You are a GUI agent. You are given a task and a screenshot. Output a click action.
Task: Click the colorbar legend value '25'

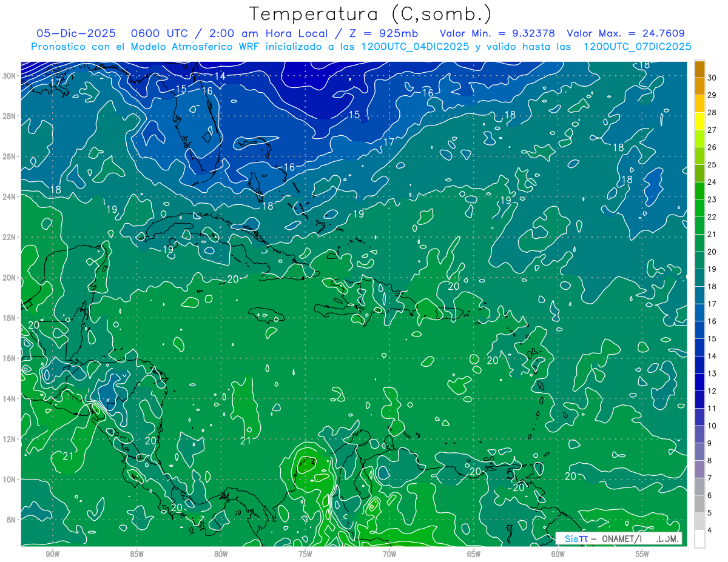point(712,165)
